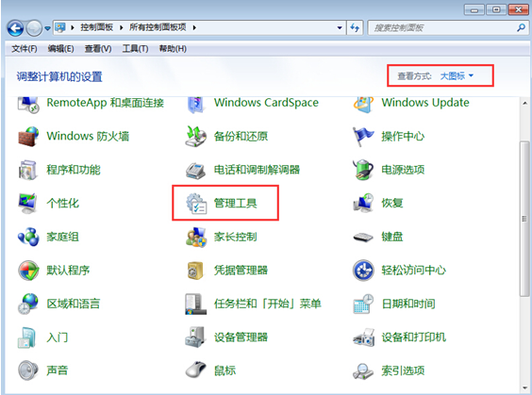Click the 家庭组 icon
This screenshot has width=532, height=395.
tap(28, 237)
